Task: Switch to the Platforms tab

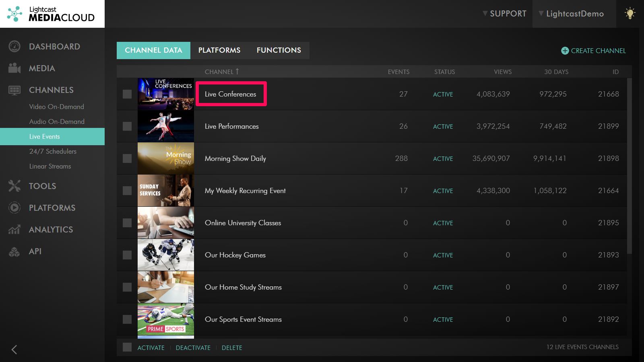Action: coord(219,50)
